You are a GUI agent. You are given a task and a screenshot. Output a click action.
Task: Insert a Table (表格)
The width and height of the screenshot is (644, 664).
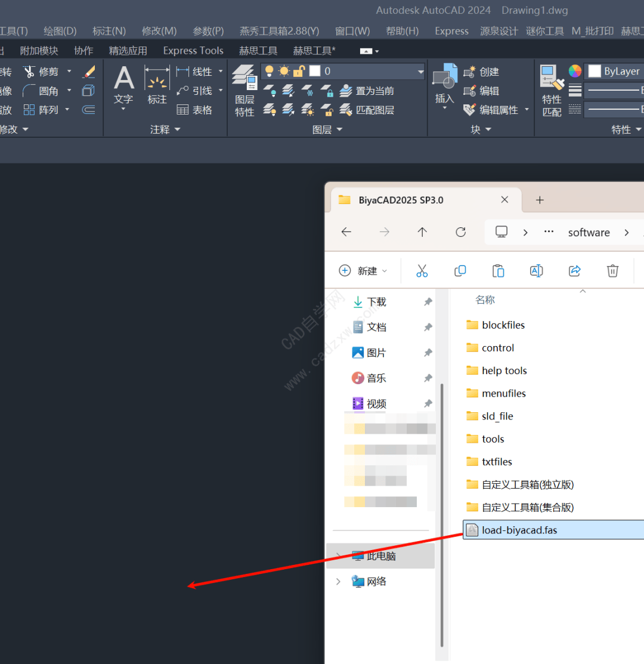194,110
